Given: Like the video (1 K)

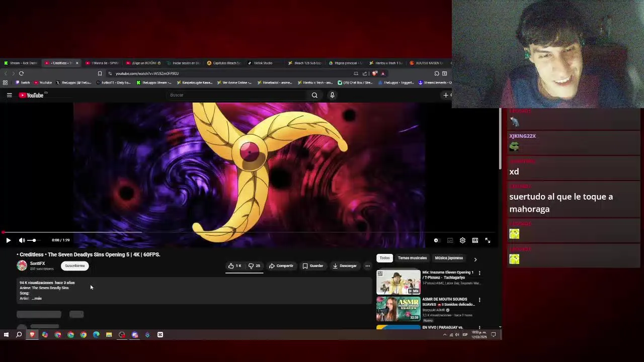Looking at the screenshot, I should [x=234, y=265].
